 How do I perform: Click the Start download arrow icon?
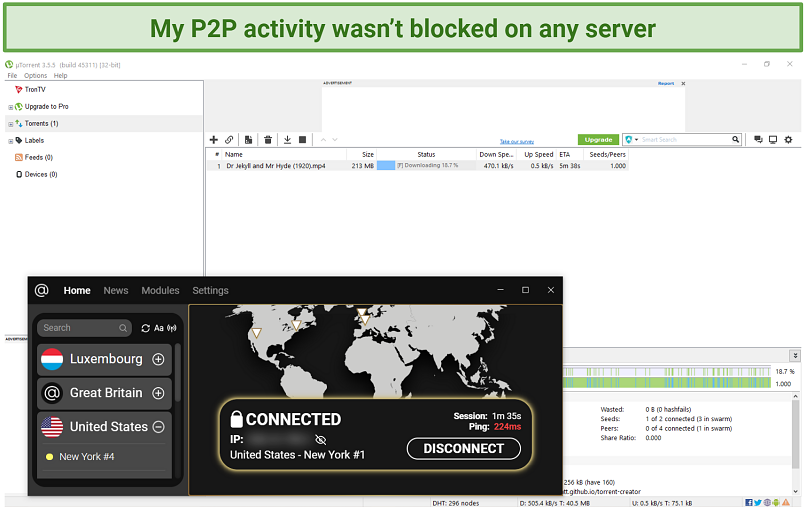[287, 140]
